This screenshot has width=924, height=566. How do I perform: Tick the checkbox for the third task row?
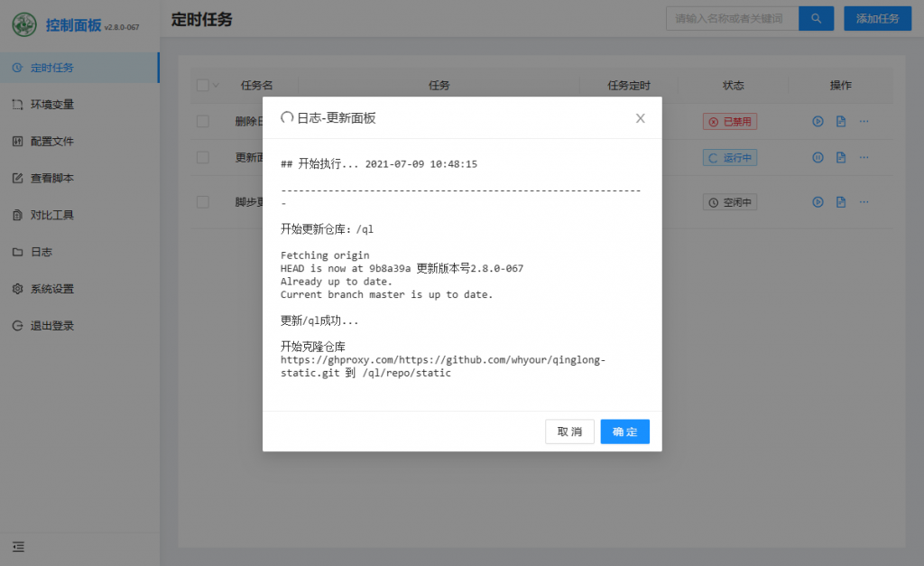click(x=202, y=202)
